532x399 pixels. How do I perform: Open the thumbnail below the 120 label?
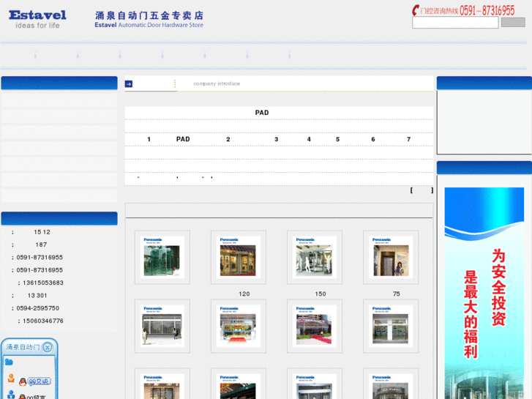pos(238,326)
